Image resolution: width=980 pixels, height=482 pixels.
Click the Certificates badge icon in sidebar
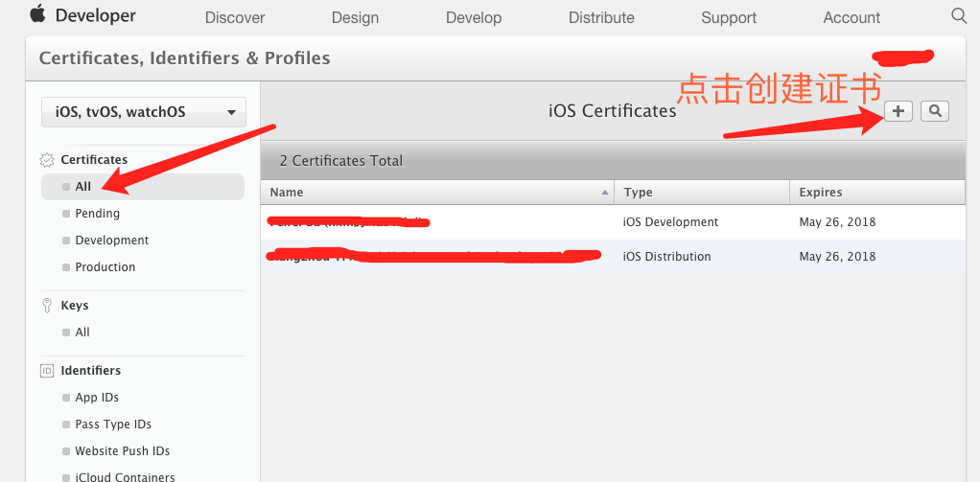pos(46,160)
